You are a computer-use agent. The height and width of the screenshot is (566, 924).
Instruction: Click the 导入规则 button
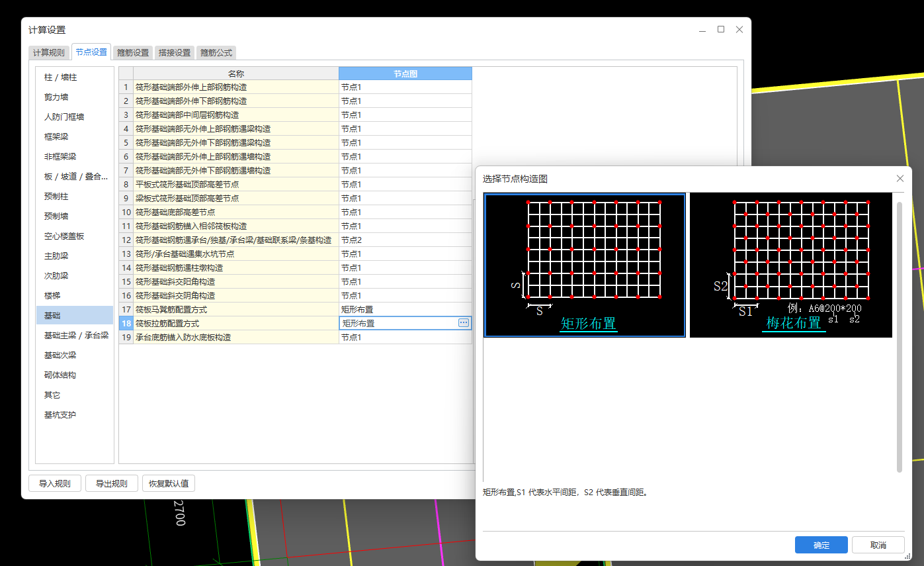[x=55, y=483]
